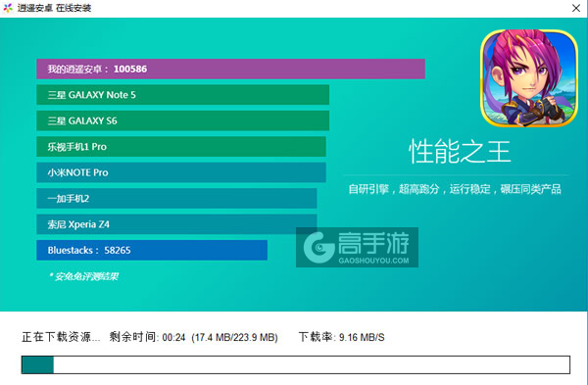Click the 性能之王 heading

(460, 151)
